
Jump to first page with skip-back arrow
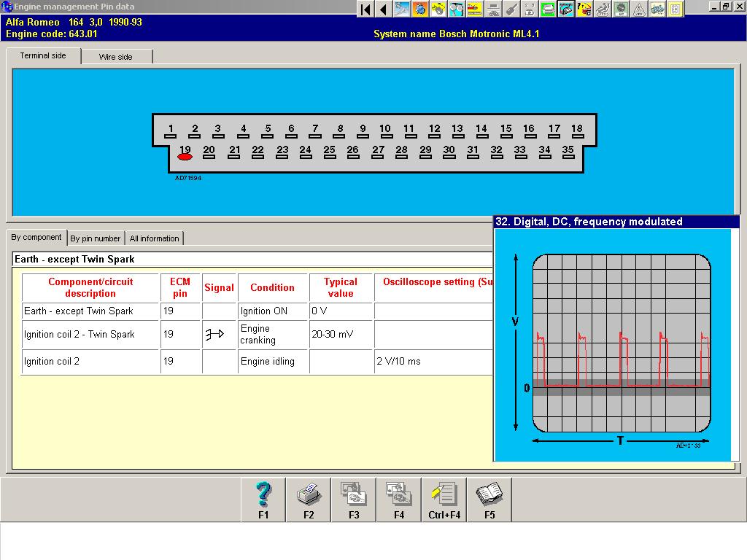(x=365, y=9)
